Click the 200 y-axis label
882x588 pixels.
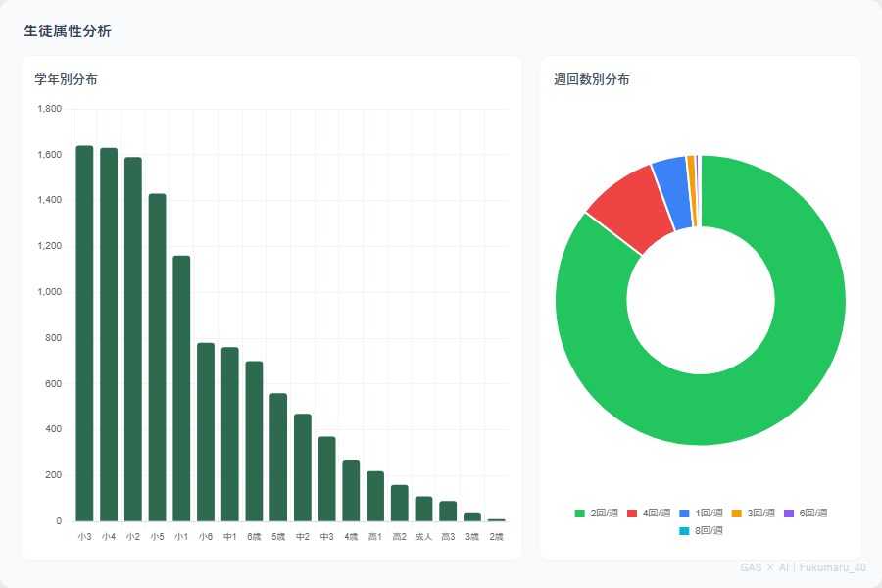tap(54, 475)
